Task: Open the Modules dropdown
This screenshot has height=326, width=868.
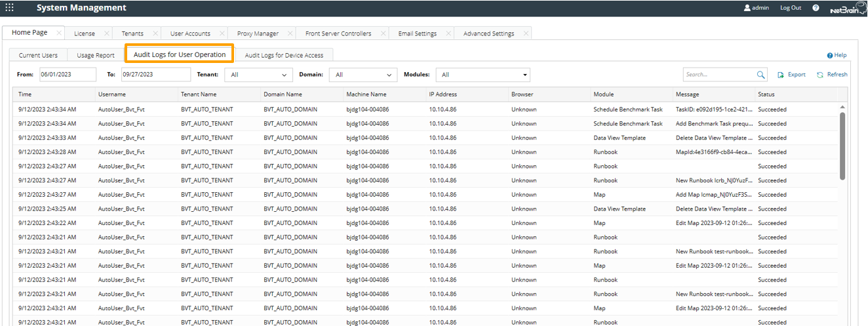Action: [x=525, y=75]
